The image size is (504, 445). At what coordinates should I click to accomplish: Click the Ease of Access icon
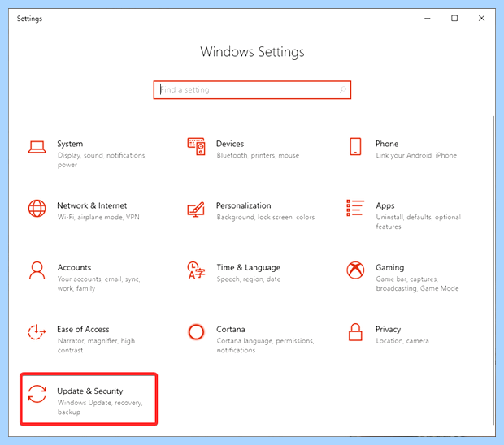click(37, 332)
